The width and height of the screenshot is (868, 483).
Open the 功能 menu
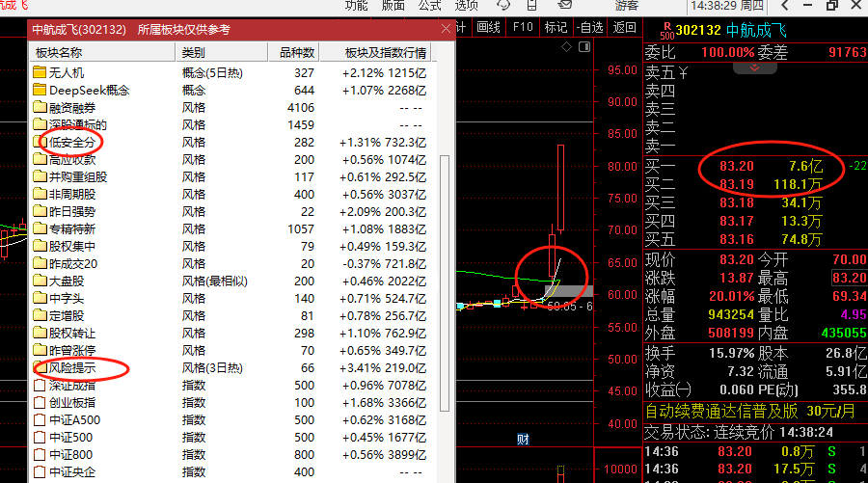[x=356, y=6]
